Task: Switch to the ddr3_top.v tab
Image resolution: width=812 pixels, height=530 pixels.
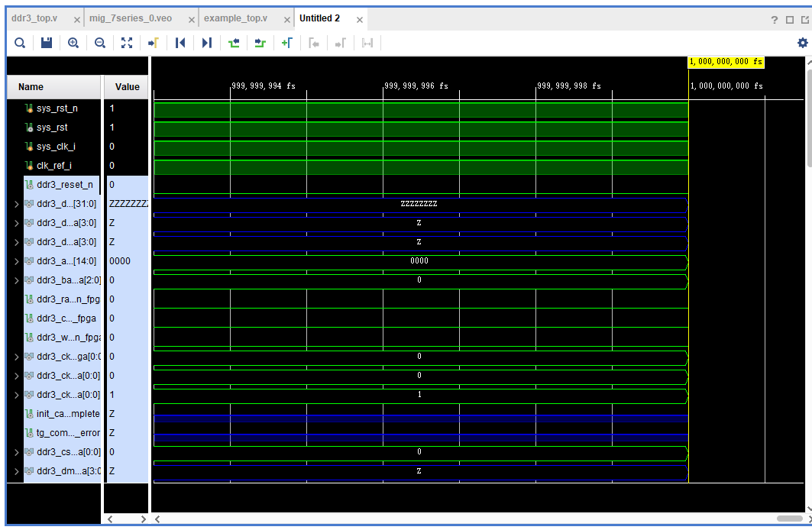Action: [34, 18]
